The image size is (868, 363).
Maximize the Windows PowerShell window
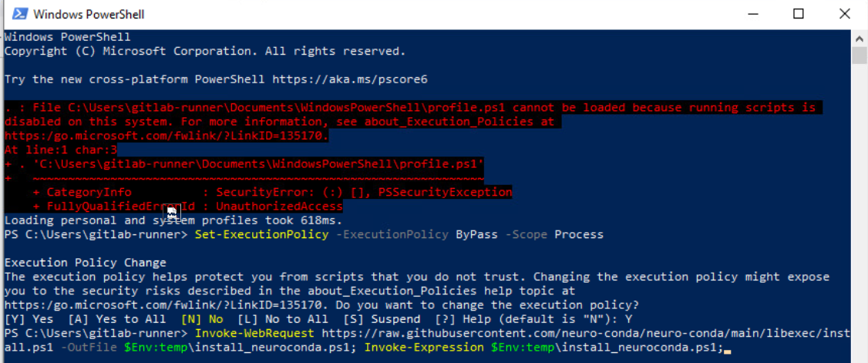[x=799, y=14]
